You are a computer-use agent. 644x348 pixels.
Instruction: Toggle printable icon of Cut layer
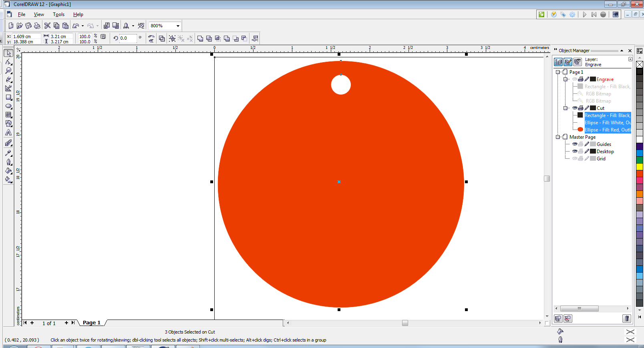[x=581, y=108]
